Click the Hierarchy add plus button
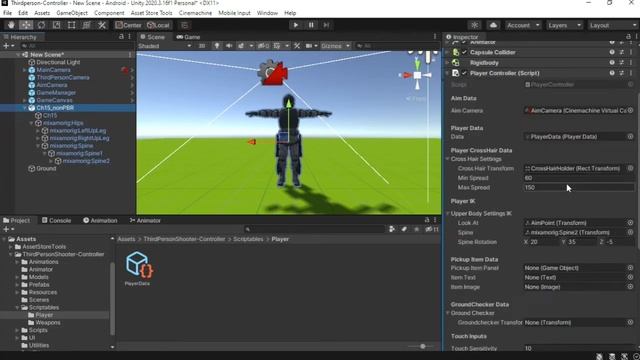Image resolution: width=640 pixels, height=360 pixels. tap(6, 46)
